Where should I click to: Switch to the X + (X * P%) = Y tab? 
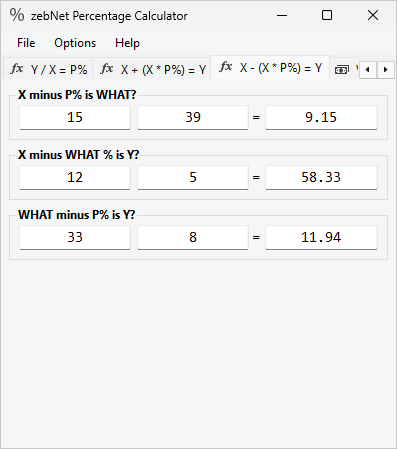pos(152,69)
